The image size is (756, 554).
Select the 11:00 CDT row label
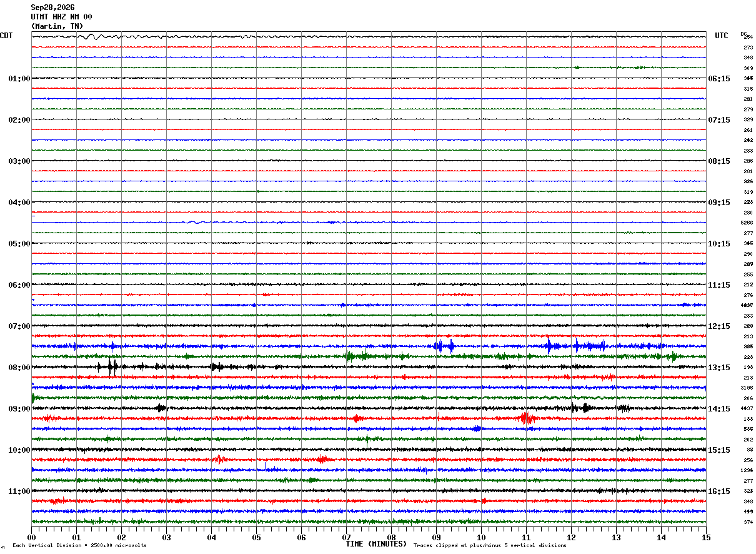pos(19,491)
